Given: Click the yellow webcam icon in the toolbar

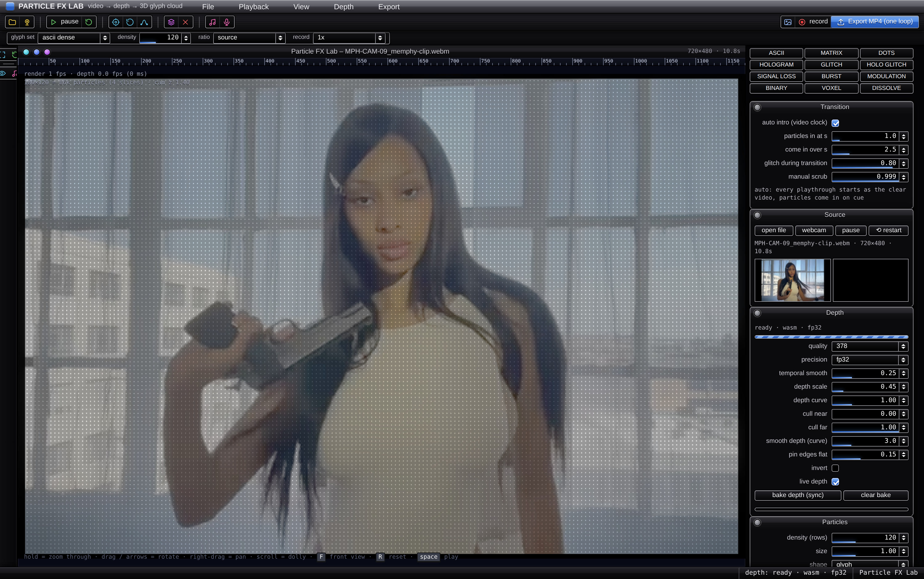Looking at the screenshot, I should [x=27, y=22].
